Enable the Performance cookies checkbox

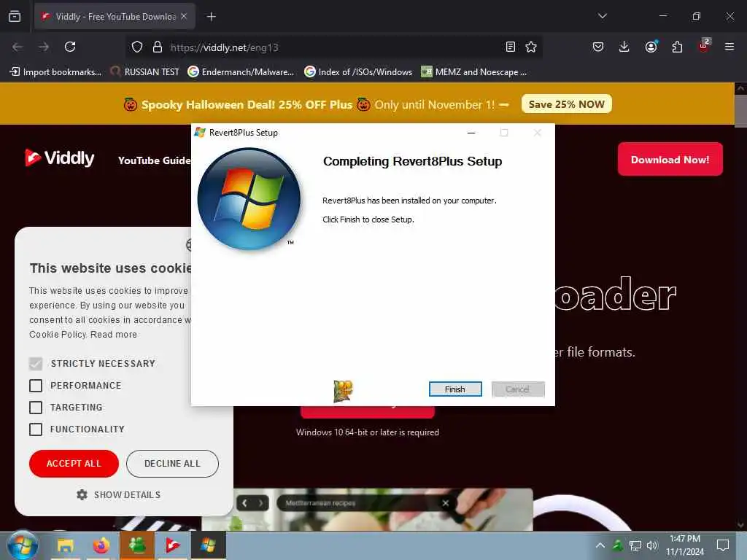36,386
